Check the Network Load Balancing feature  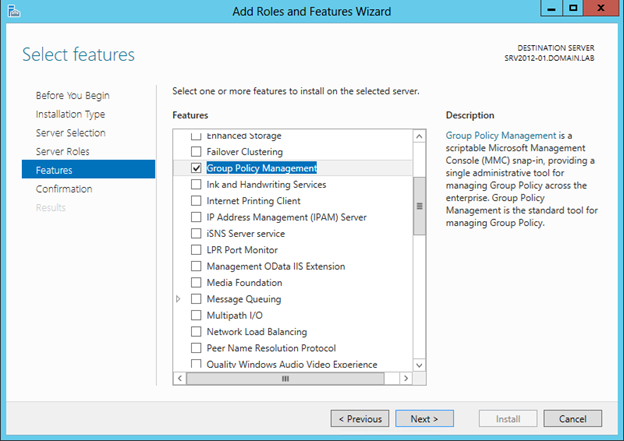click(196, 332)
